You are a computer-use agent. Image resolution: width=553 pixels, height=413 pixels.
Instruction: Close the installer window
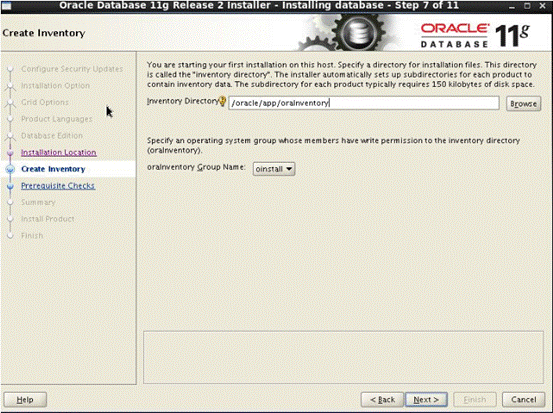point(543,6)
